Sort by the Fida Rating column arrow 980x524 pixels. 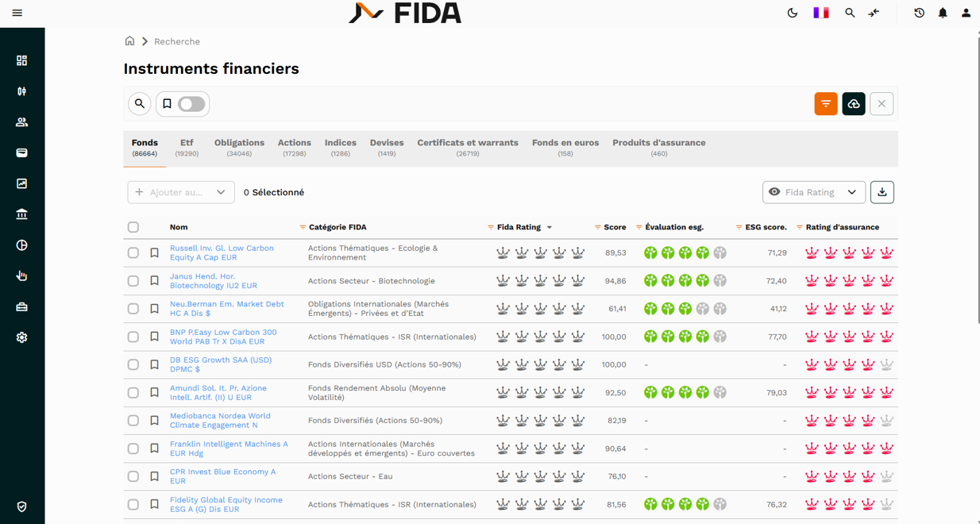(x=550, y=228)
